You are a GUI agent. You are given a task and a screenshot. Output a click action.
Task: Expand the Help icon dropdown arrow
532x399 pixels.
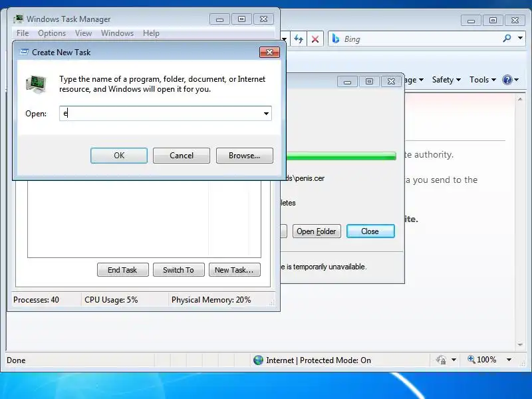pyautogui.click(x=517, y=80)
